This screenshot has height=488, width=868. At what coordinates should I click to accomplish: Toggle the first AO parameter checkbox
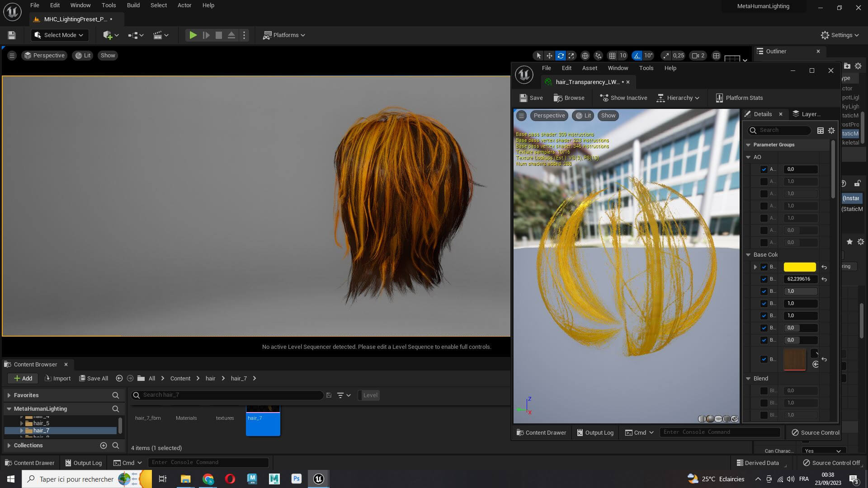coord(764,169)
